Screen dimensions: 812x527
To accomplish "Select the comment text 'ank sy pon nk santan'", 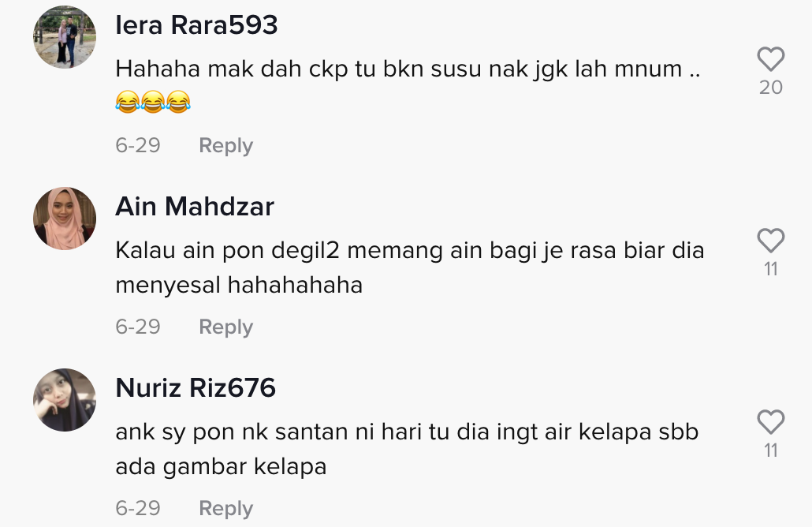I will 407,449.
